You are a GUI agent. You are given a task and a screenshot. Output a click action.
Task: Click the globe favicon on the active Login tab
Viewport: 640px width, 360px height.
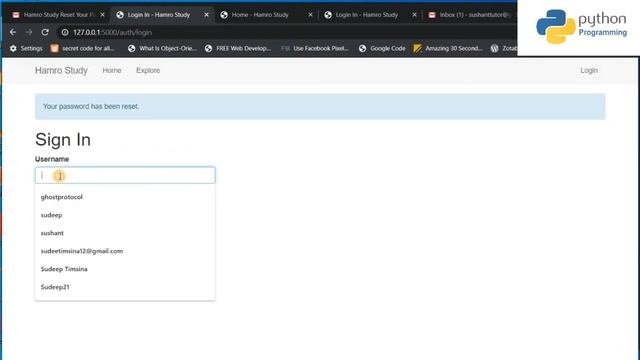(x=120, y=15)
